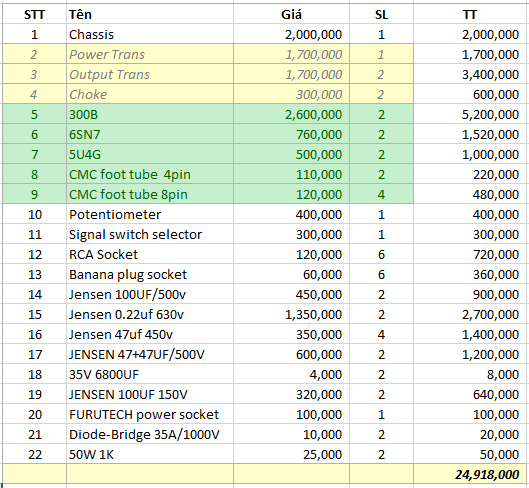Click the Giá column header

(x=291, y=14)
